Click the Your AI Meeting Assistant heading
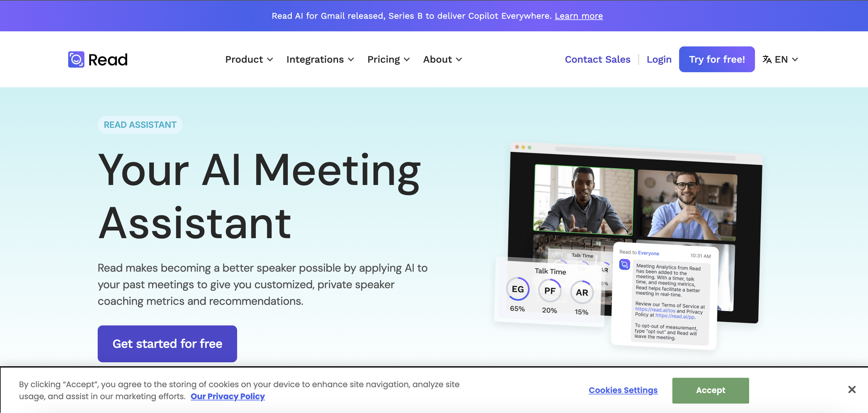 [x=260, y=196]
